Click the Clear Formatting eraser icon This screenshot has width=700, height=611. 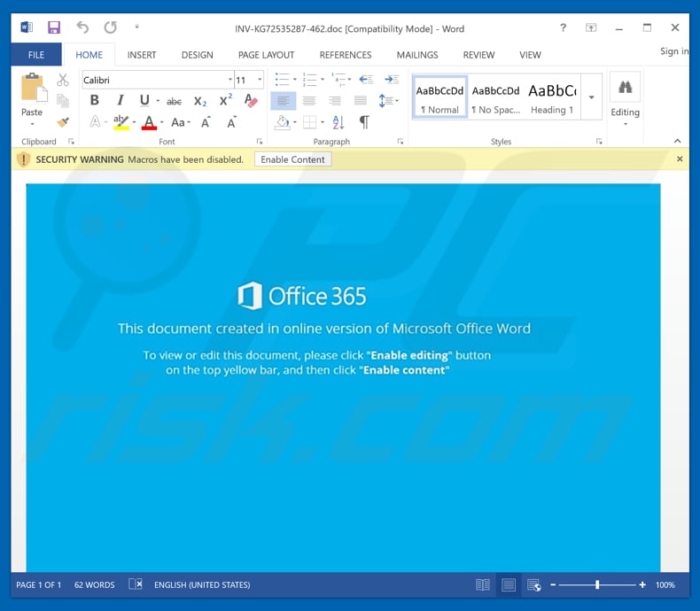(251, 100)
